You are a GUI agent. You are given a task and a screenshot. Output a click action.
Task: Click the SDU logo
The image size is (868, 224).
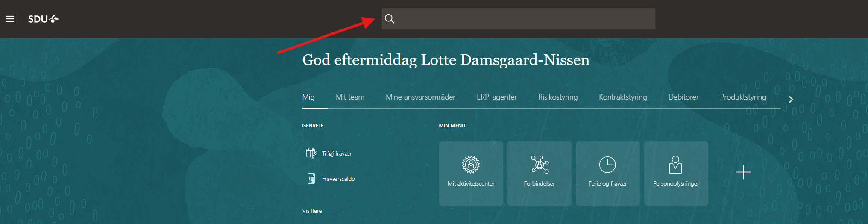coord(43,19)
